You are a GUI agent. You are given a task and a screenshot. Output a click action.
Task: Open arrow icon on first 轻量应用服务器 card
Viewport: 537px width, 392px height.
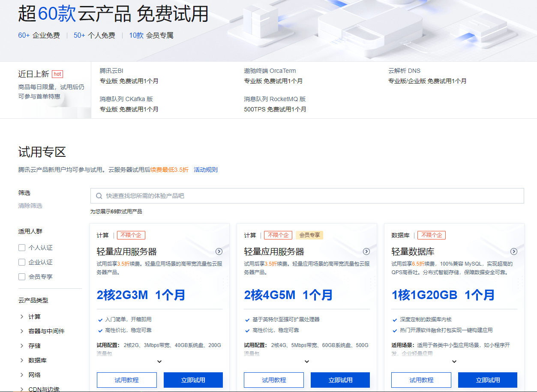point(219,251)
